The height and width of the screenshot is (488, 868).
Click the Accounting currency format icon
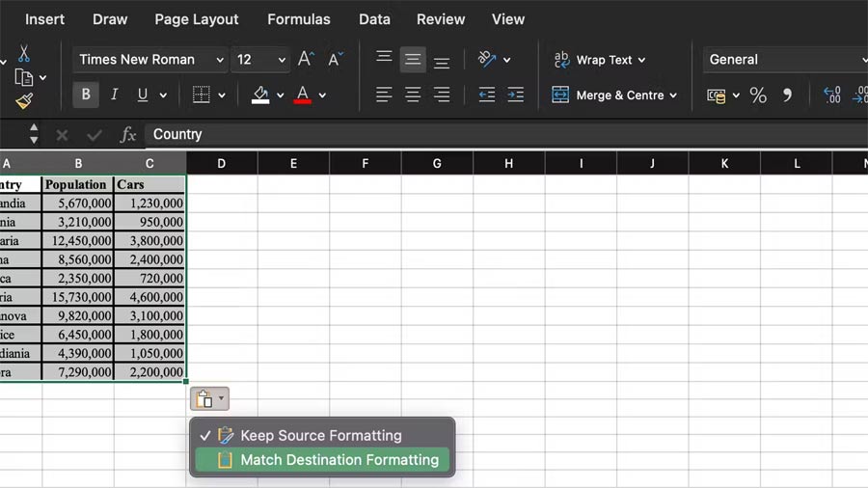click(x=717, y=95)
